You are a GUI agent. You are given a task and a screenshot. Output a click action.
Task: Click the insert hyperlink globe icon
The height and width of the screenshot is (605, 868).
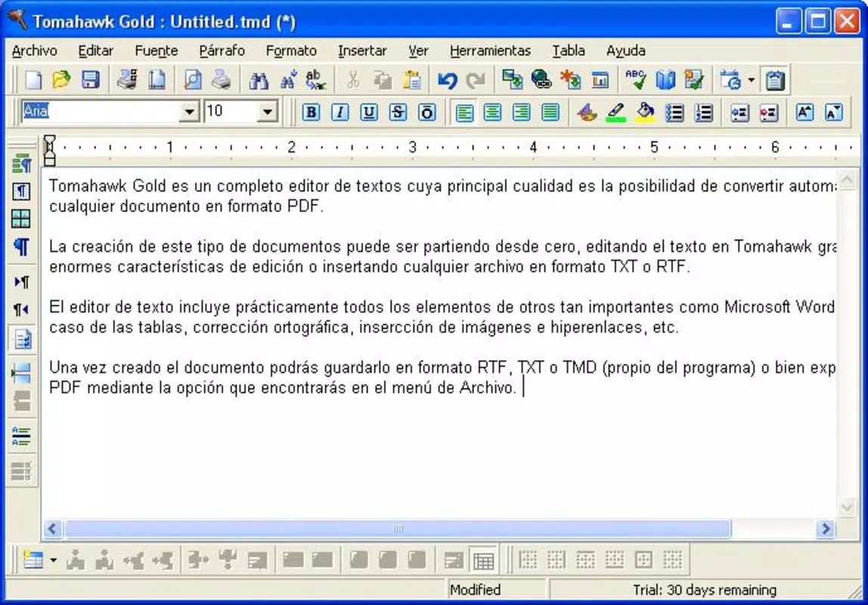pyautogui.click(x=541, y=81)
